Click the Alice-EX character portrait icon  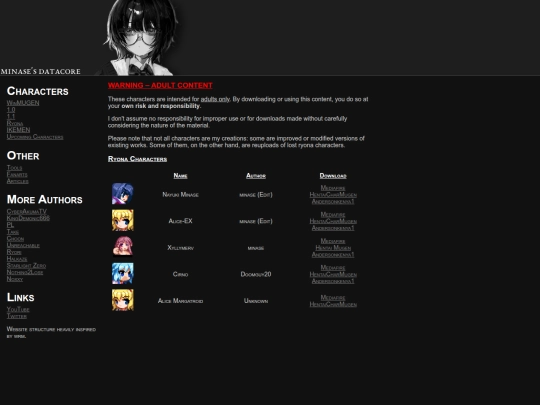pyautogui.click(x=123, y=220)
